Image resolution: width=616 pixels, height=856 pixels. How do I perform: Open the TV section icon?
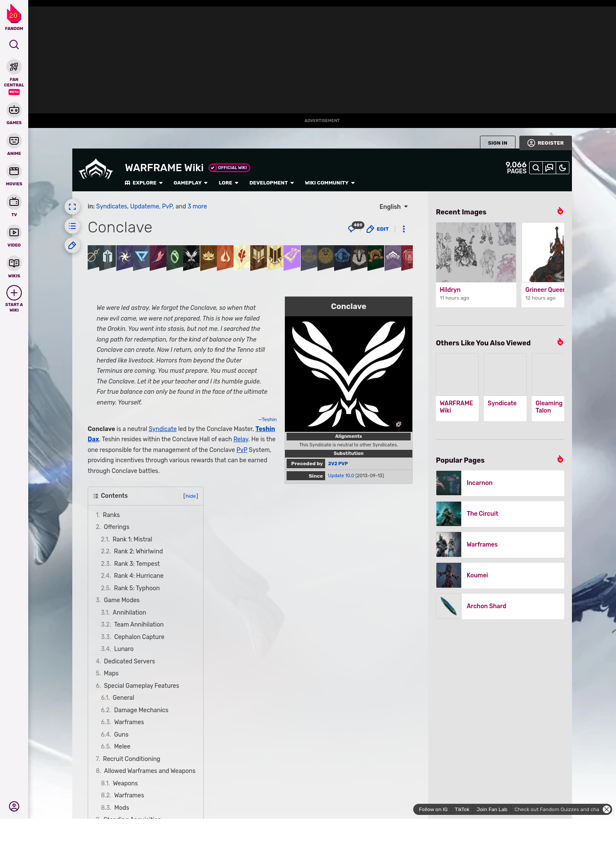(14, 202)
